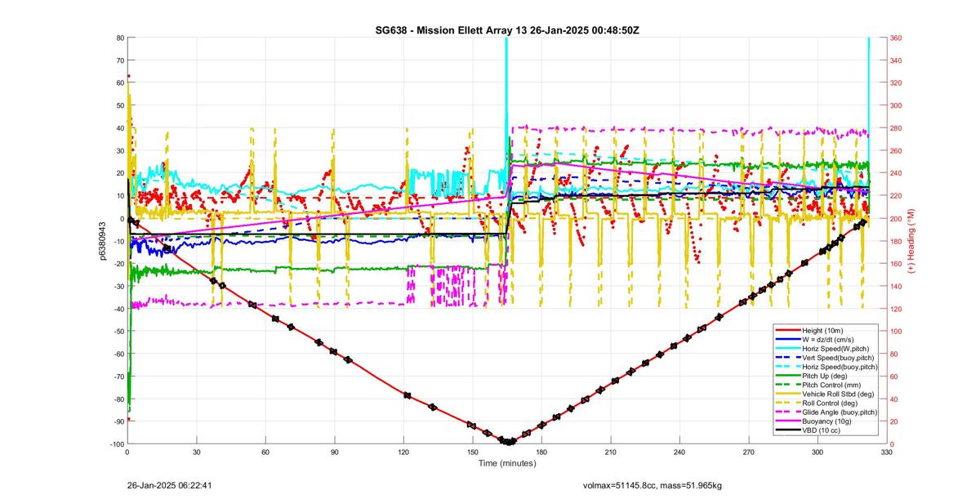This screenshot has height=499, width=980.
Task: Click 'Vert Speed(buoy,pitch)' in the legend
Action: click(x=839, y=358)
